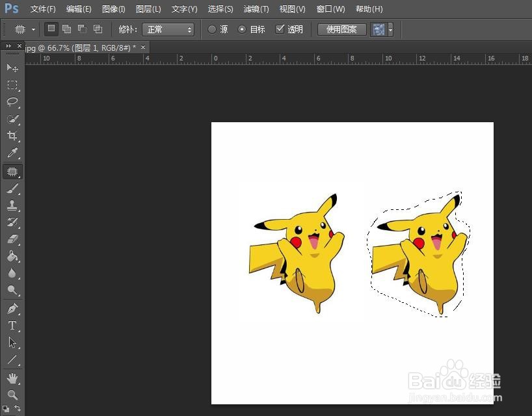Select the Move tool

click(x=12, y=68)
